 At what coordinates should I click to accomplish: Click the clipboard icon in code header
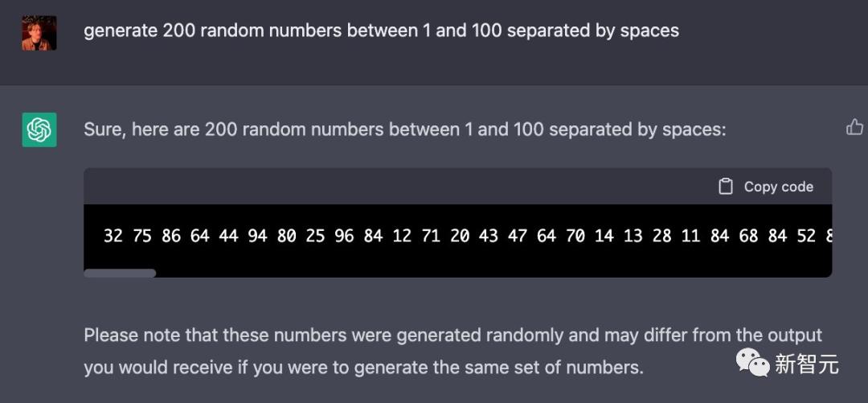(x=725, y=187)
